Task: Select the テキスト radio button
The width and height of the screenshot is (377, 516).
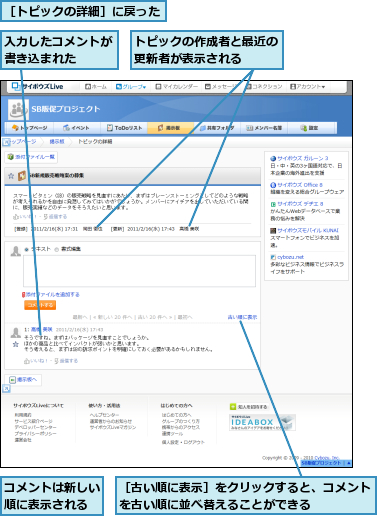Action: pyautogui.click(x=27, y=249)
